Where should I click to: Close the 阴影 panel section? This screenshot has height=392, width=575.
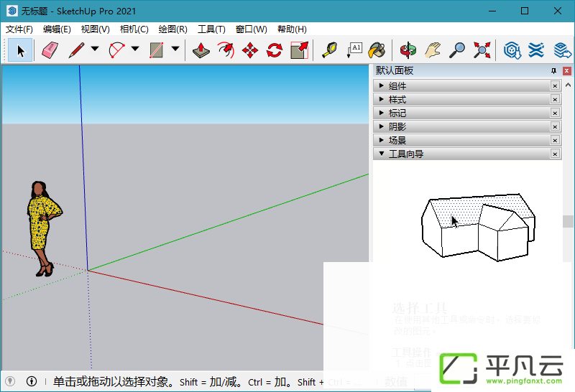555,126
